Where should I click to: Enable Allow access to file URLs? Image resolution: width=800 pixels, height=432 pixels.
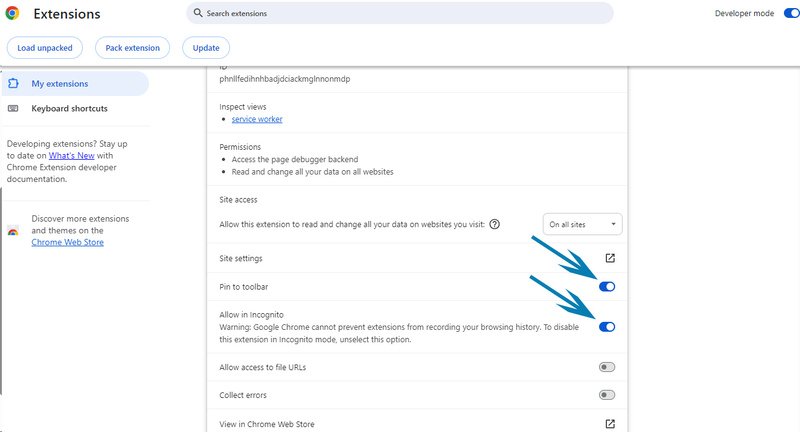[x=606, y=367]
